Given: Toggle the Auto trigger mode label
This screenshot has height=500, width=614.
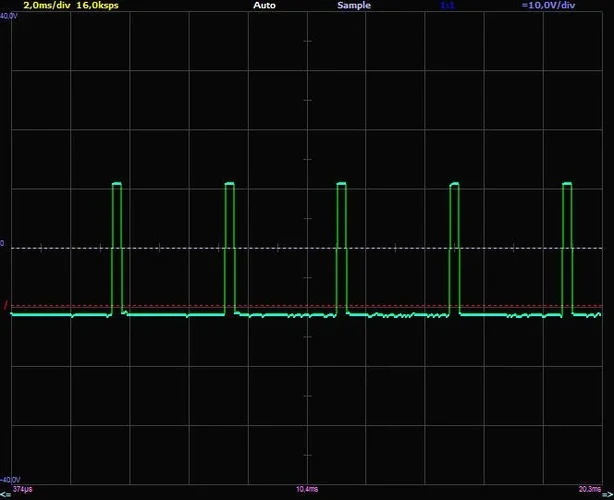Looking at the screenshot, I should pyautogui.click(x=265, y=5).
